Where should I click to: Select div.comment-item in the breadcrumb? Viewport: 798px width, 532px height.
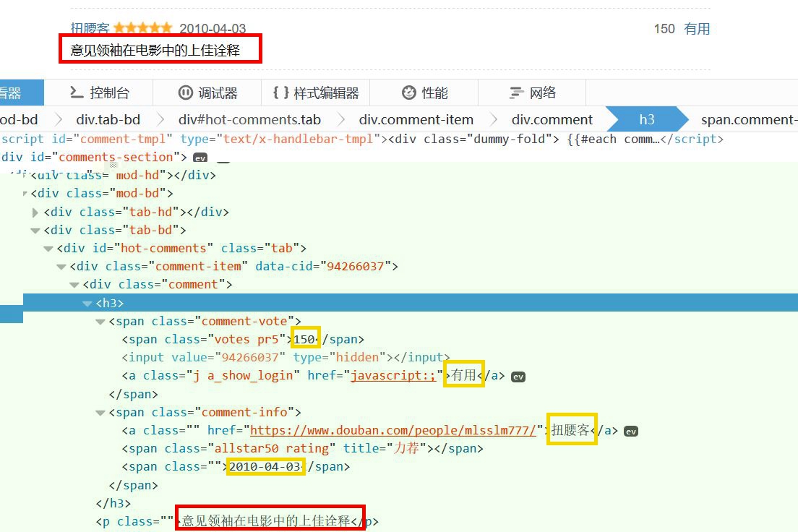point(416,120)
